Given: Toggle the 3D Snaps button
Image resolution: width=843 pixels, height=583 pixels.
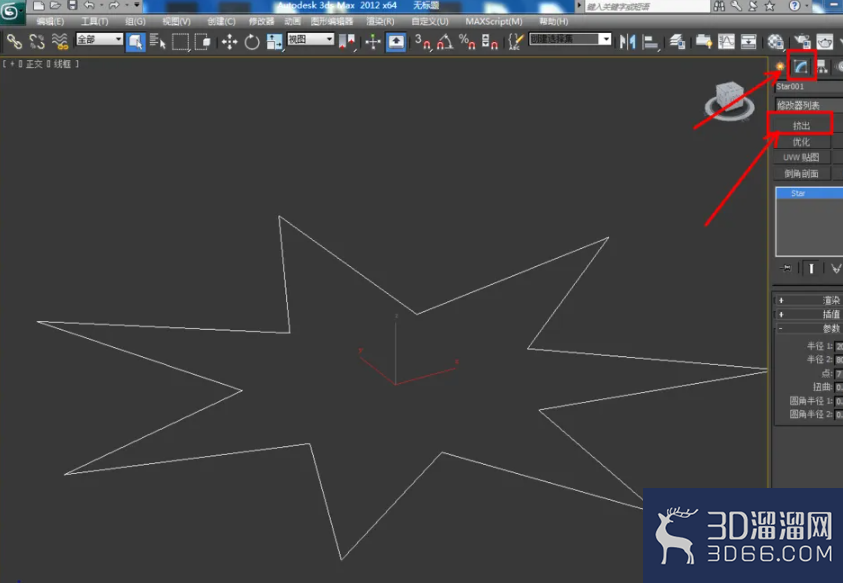Looking at the screenshot, I should 423,41.
